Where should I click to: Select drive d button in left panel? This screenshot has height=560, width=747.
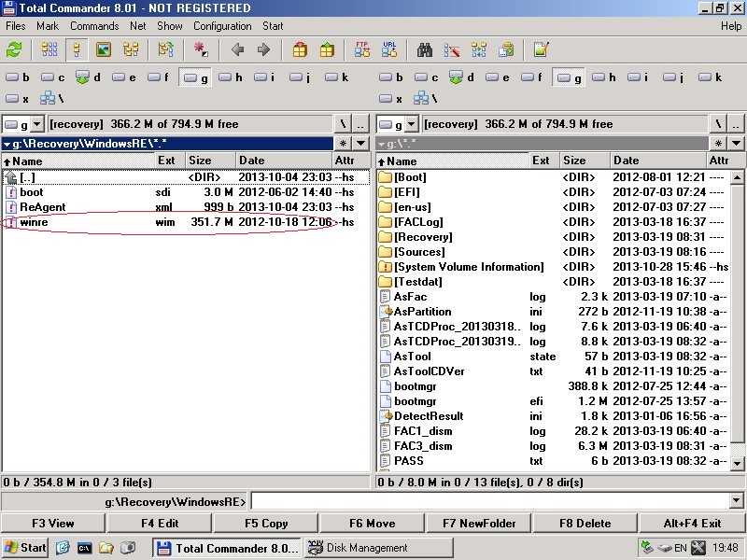click(88, 78)
